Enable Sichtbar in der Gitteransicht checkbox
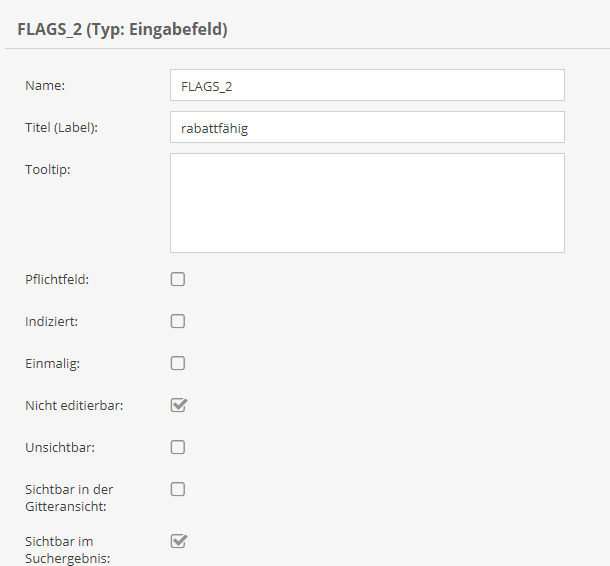This screenshot has width=610, height=566. [178, 489]
